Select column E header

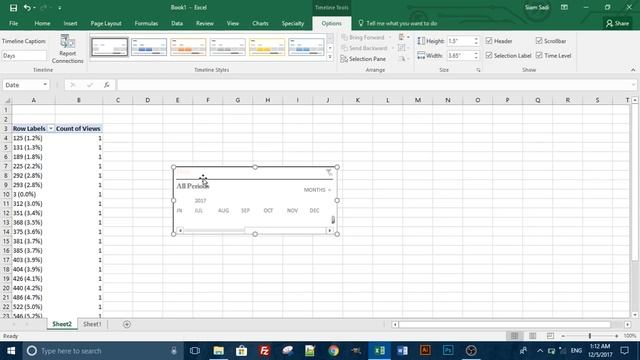pyautogui.click(x=178, y=100)
